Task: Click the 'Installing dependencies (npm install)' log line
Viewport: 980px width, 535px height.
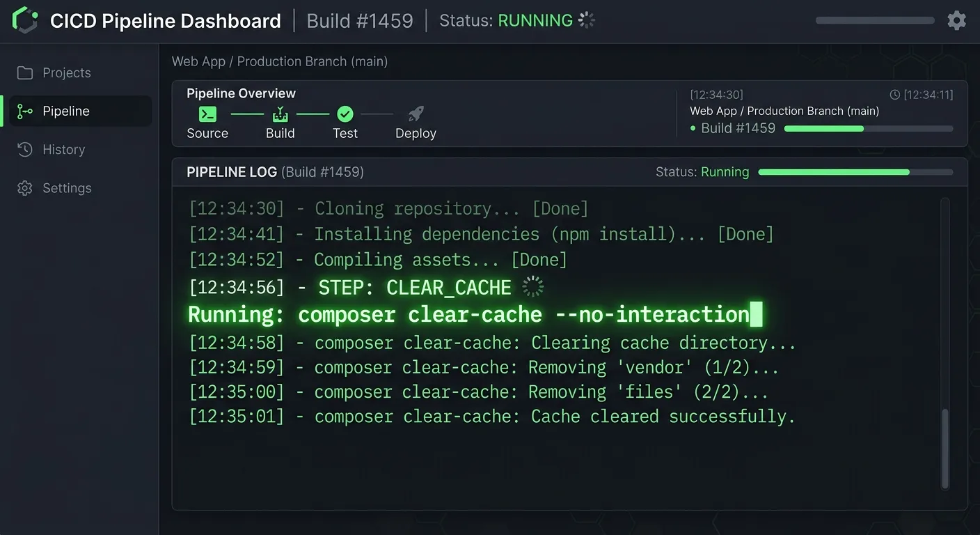Action: (x=481, y=234)
